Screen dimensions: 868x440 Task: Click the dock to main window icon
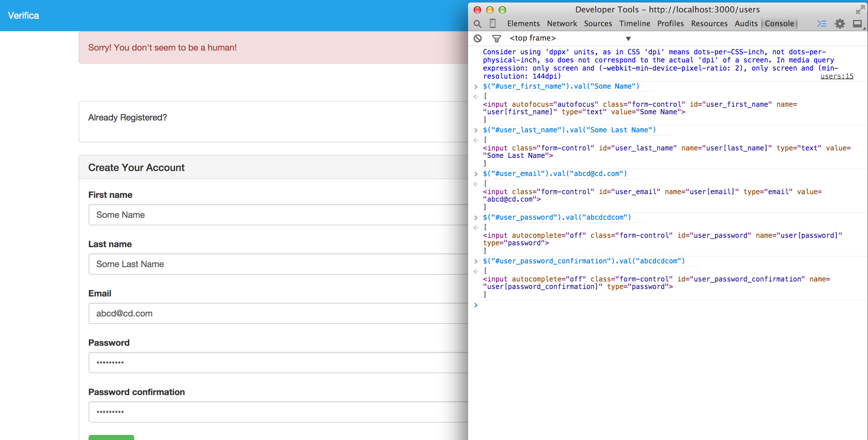pos(857,24)
